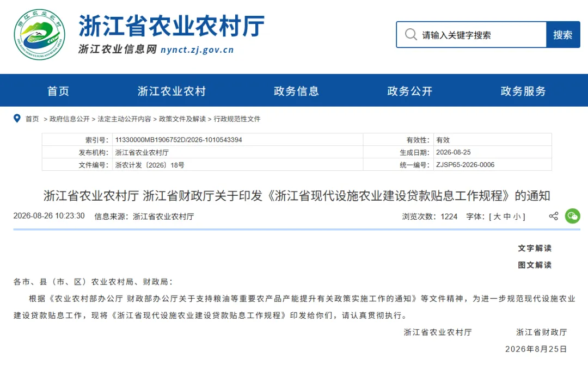The image size is (588, 371).
Task: Open 政府信息公开 breadcrumb link
Action: pos(69,119)
